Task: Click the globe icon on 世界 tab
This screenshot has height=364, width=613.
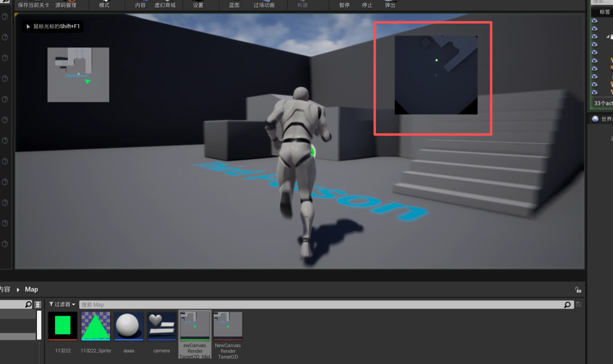Action: pyautogui.click(x=595, y=119)
